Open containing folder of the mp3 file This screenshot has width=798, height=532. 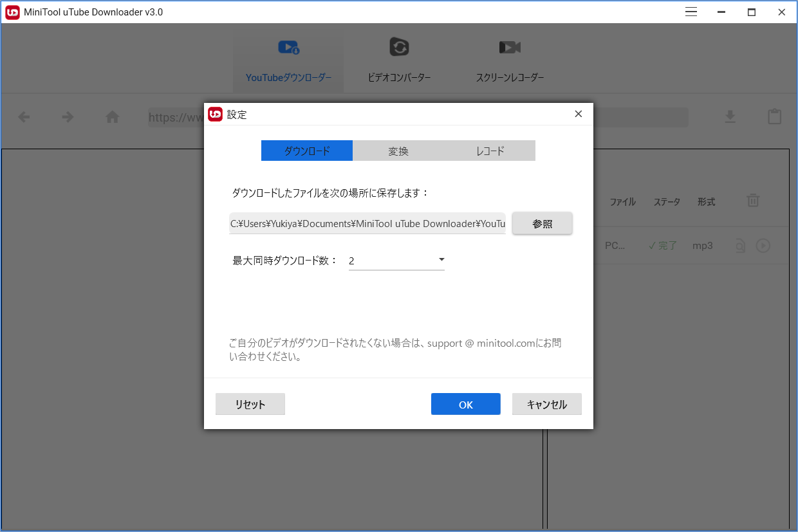pos(740,245)
